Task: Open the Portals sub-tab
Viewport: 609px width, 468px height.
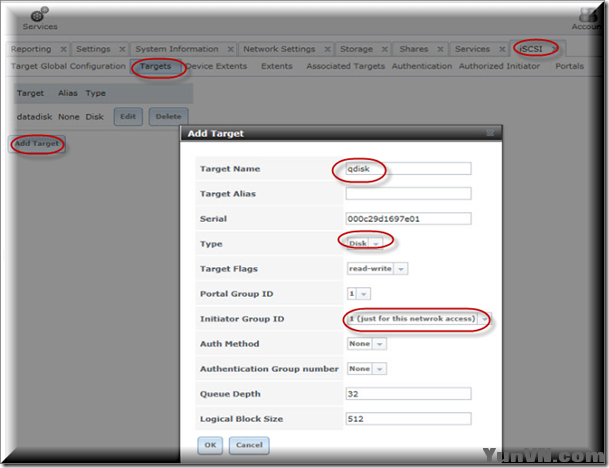Action: point(569,66)
